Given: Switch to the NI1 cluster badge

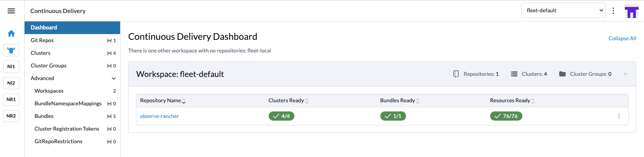Looking at the screenshot, I should click(x=11, y=66).
